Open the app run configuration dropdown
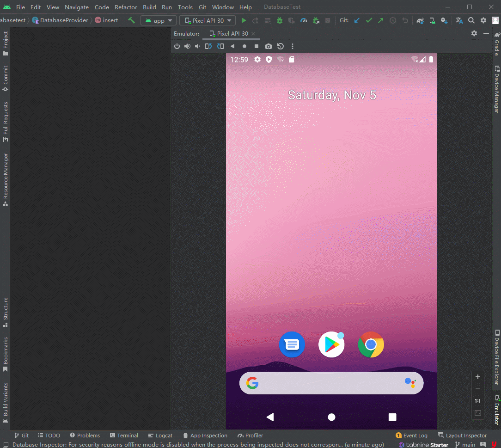Viewport: 501px width, 448px height. pyautogui.click(x=159, y=20)
